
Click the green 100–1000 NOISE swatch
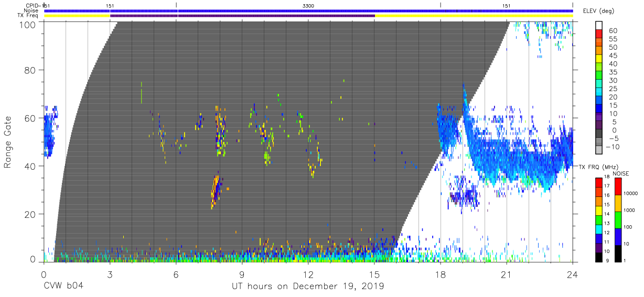click(618, 219)
